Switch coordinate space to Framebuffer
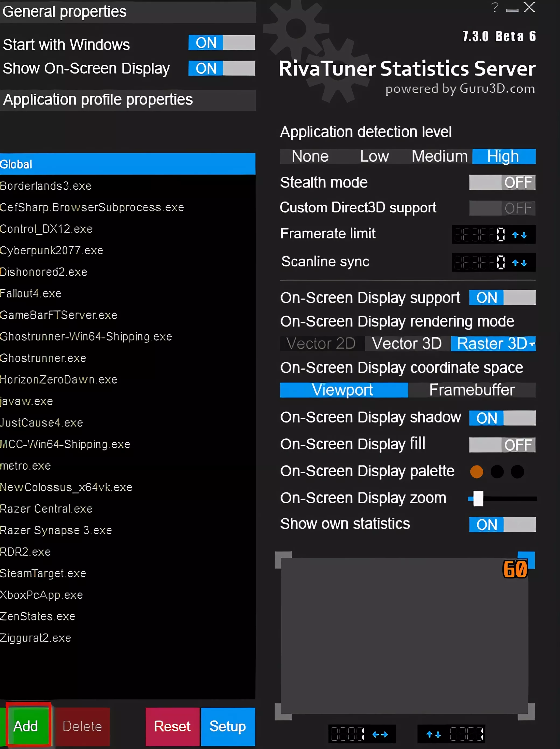The width and height of the screenshot is (560, 749). click(472, 390)
